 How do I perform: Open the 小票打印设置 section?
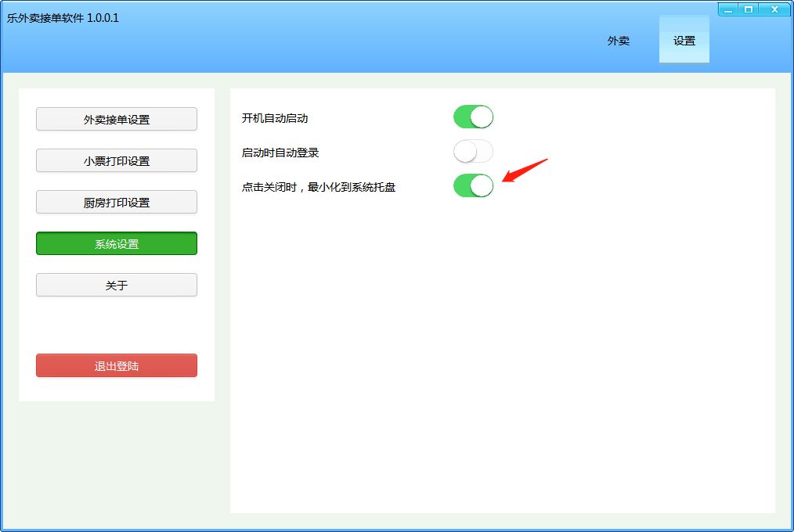coord(117,160)
